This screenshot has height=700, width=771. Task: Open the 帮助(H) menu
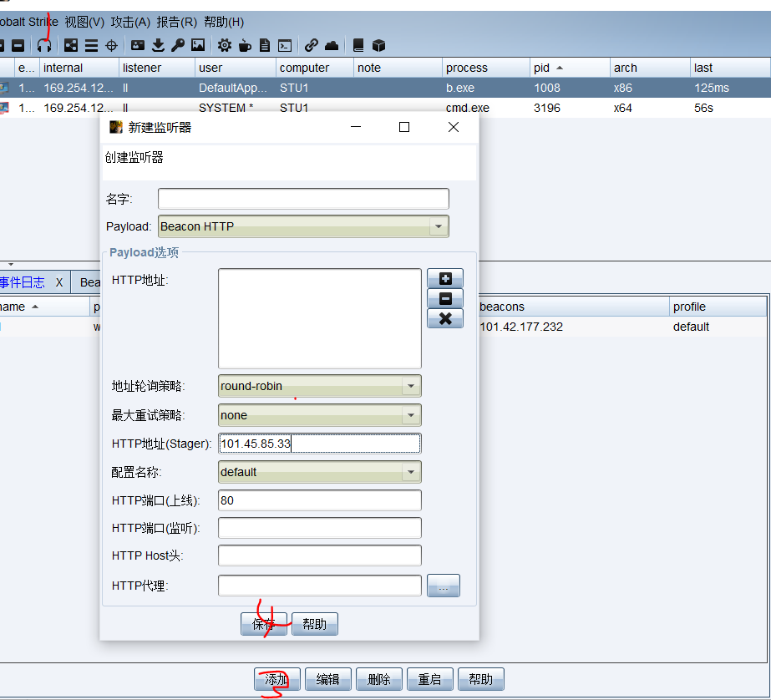[224, 22]
